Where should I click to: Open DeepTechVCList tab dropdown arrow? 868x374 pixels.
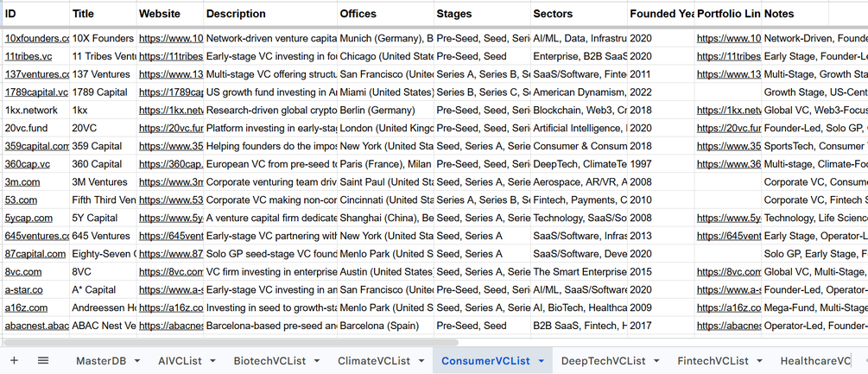[x=656, y=361]
